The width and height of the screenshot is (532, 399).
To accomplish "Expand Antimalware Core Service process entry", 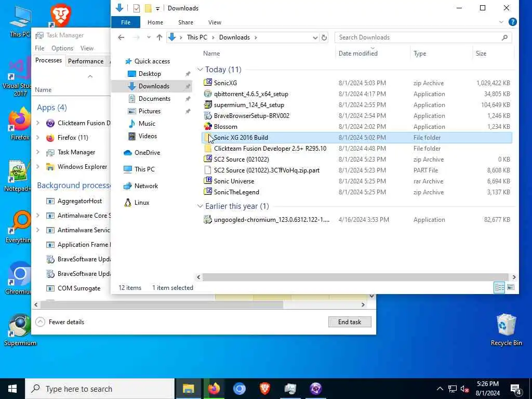I will point(38,216).
